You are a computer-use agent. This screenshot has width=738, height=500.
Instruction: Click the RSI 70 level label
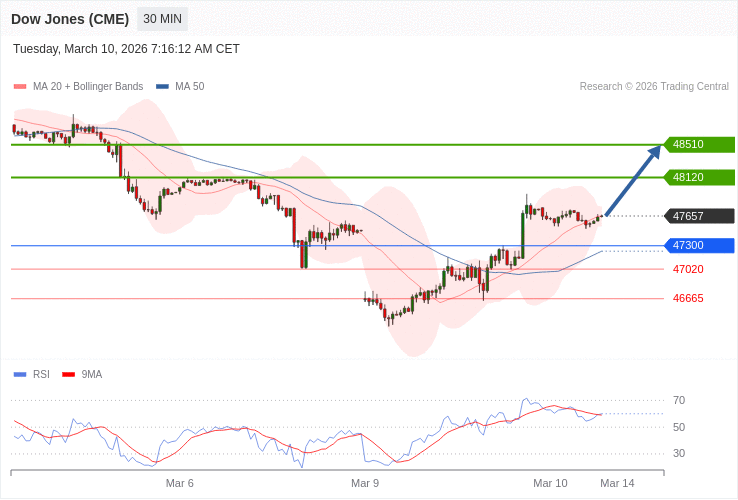tap(679, 400)
